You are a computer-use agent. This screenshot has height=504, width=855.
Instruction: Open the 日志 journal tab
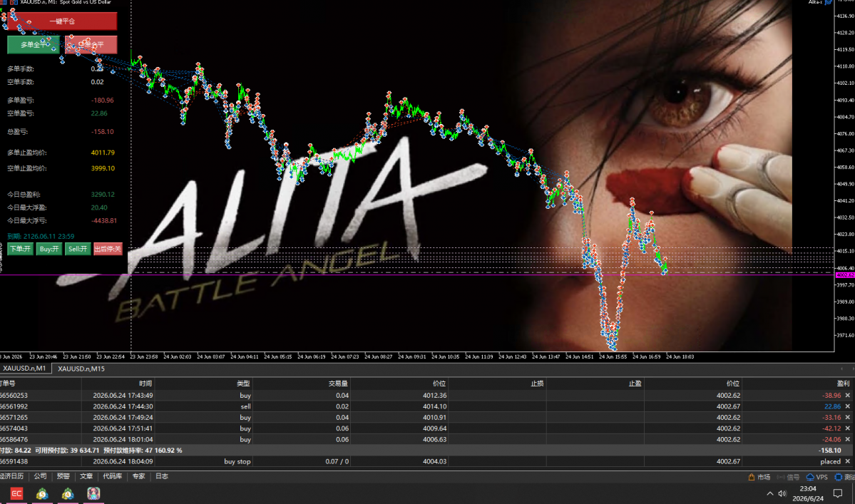point(161,476)
